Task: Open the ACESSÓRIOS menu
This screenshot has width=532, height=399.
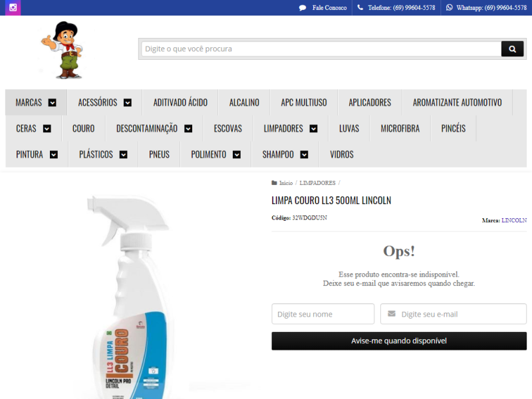Action: 98,102
